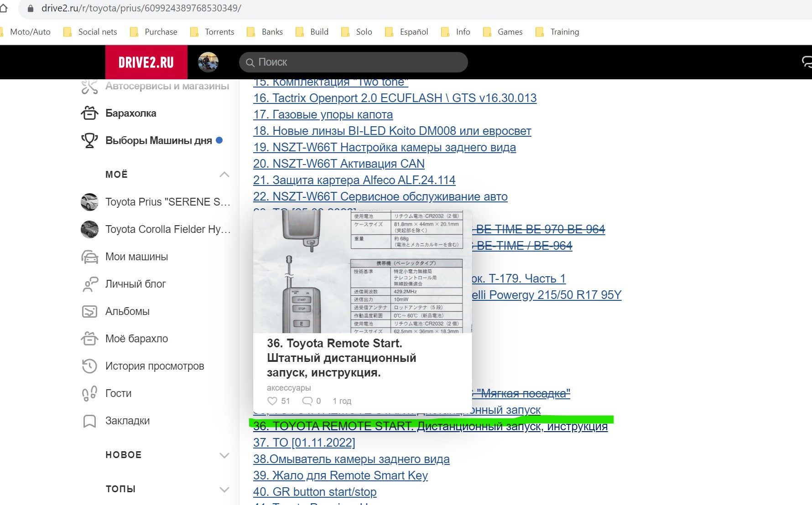Open the Закладки bookmark icon
This screenshot has width=812, height=505.
[x=89, y=421]
